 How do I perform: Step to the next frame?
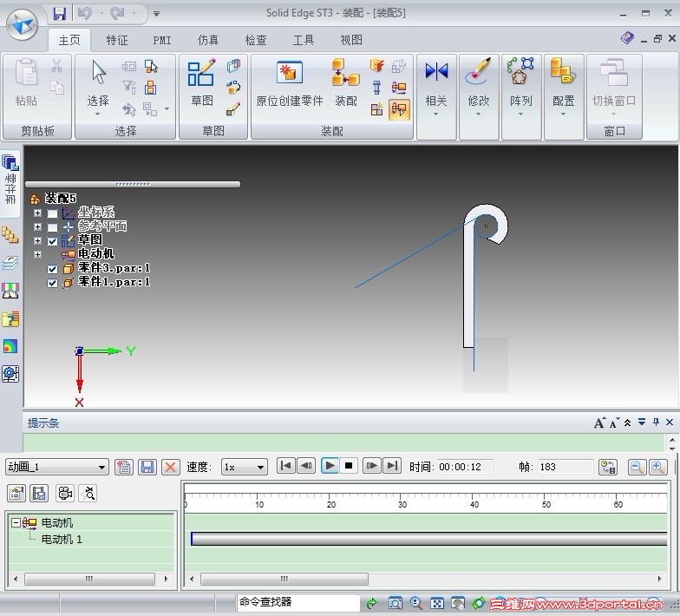tap(371, 466)
